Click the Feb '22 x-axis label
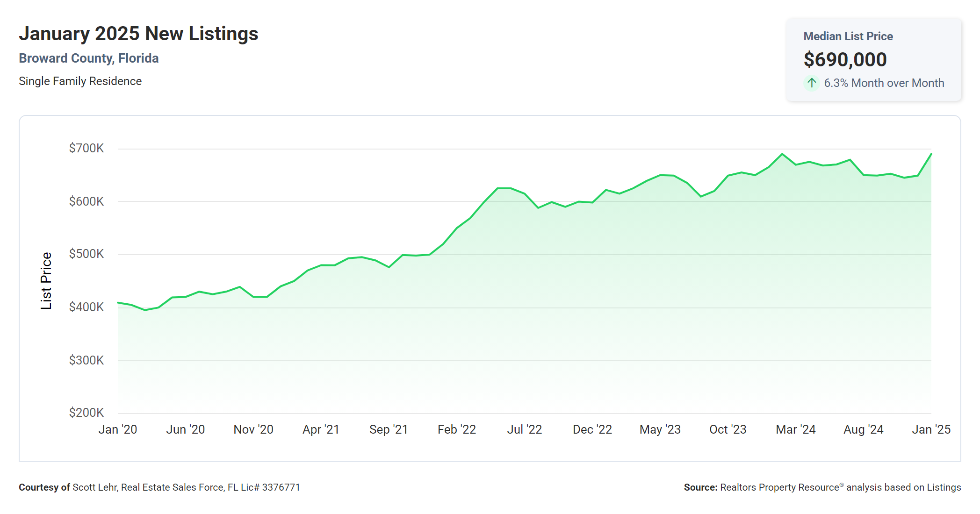This screenshot has height=514, width=980. (x=456, y=429)
